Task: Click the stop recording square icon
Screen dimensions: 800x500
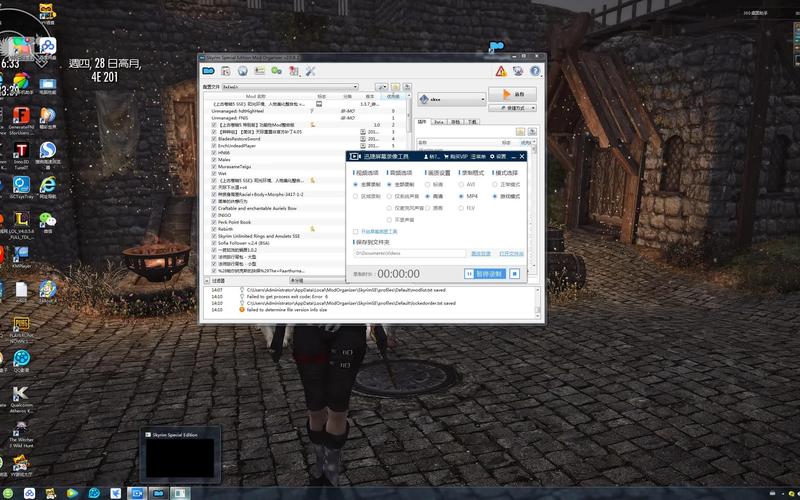Action: click(515, 273)
